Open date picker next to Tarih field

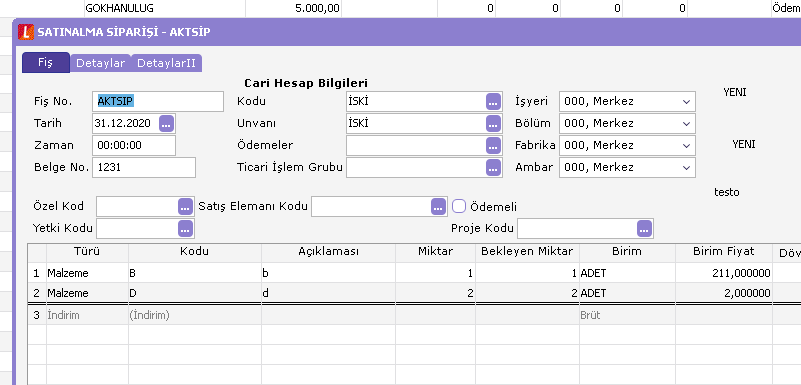[x=167, y=124]
